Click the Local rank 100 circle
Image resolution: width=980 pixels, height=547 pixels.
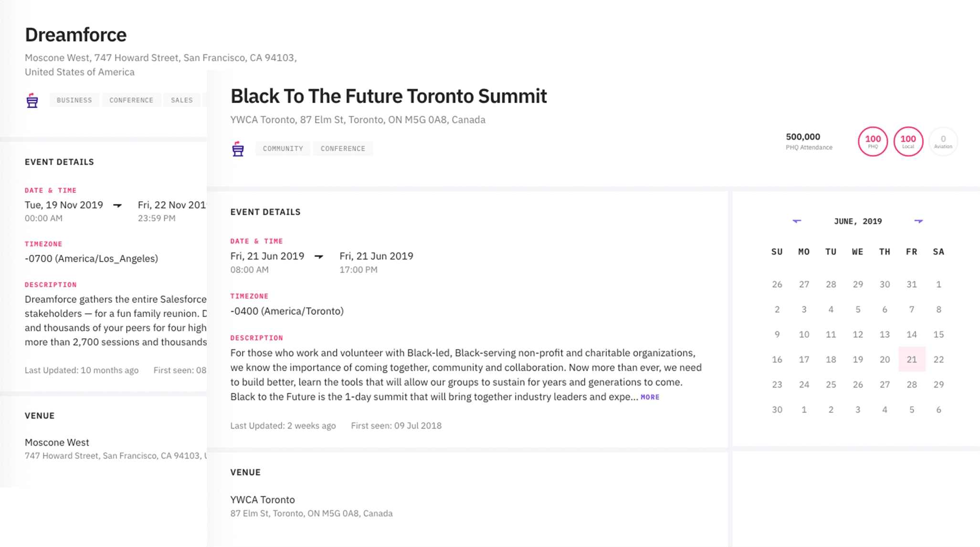pyautogui.click(x=908, y=141)
